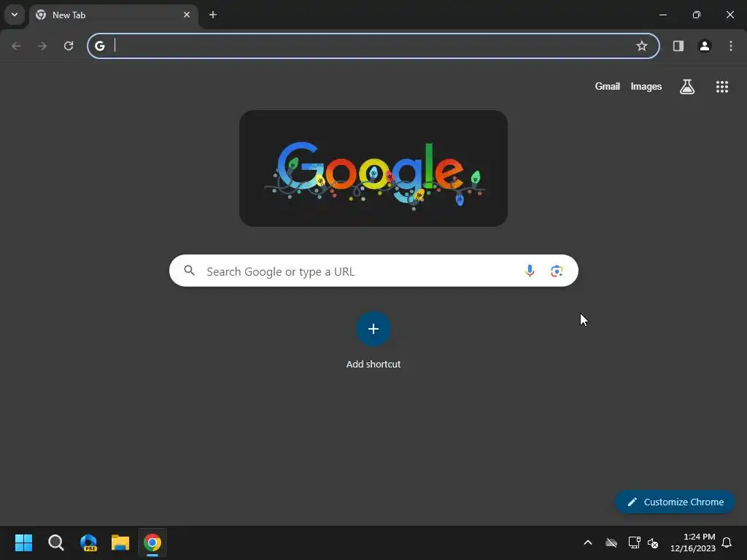Focus the address bar input
Image resolution: width=747 pixels, height=560 pixels.
point(373,46)
